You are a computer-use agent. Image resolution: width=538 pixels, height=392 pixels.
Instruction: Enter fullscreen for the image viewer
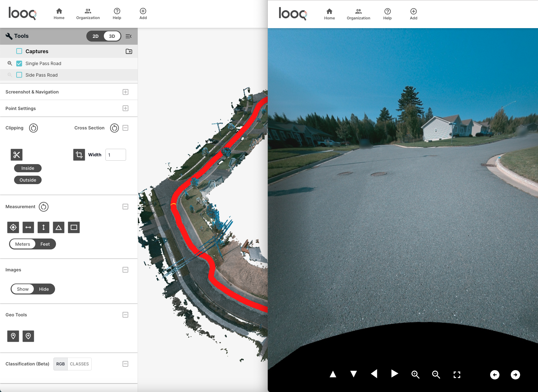pos(457,374)
